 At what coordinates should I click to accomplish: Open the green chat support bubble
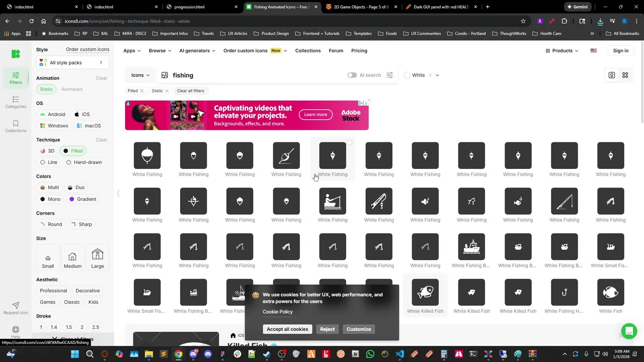click(x=629, y=331)
